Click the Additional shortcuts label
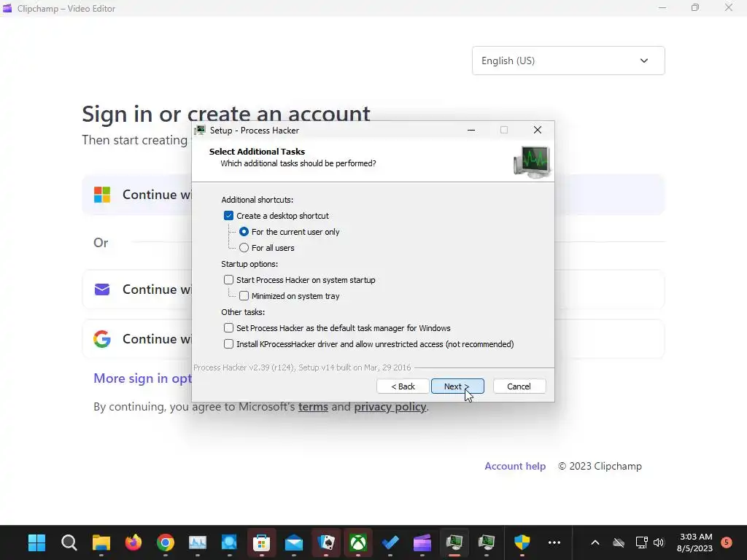Viewport: 747px width, 560px height. point(258,200)
